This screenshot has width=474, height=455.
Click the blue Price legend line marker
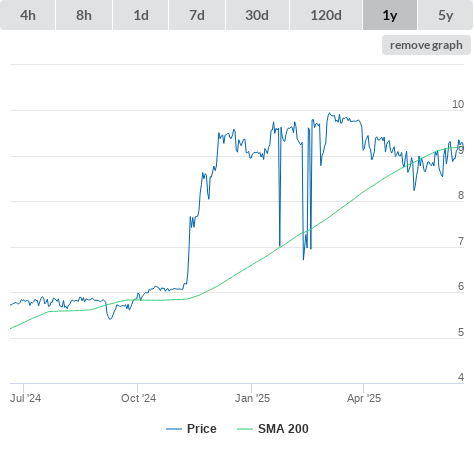point(174,429)
